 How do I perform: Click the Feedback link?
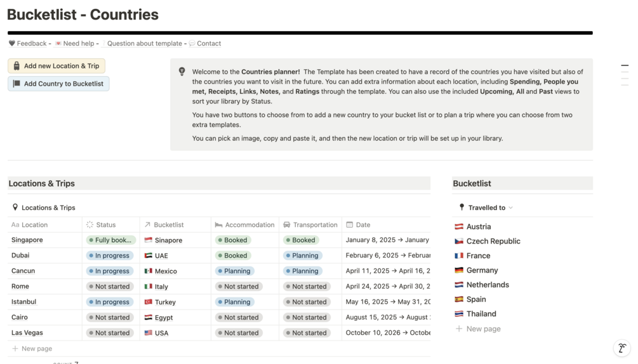[x=31, y=44]
